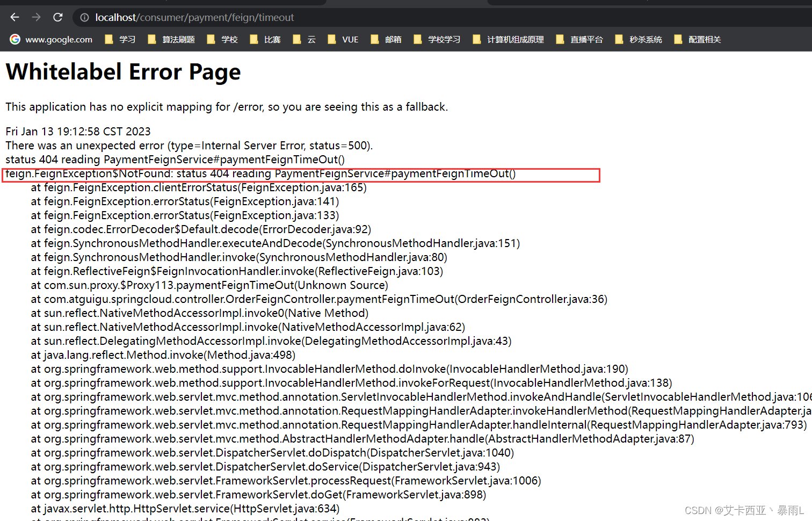Click the NativeMethodAccessorImpl.invoke0(Native Method) line

pos(200,313)
